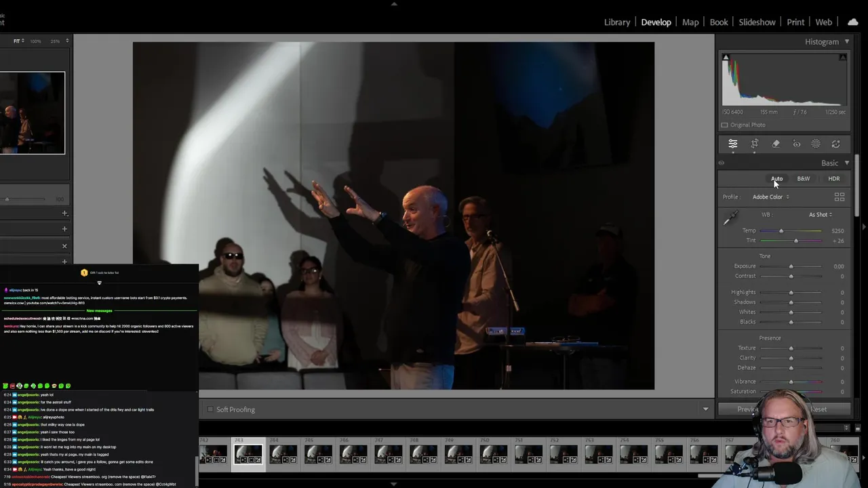
Task: Select filmstrip thumbnail 743
Action: 248,454
